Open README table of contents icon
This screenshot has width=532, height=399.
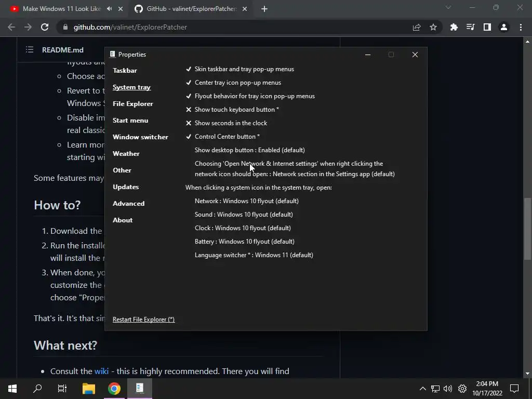(x=30, y=50)
